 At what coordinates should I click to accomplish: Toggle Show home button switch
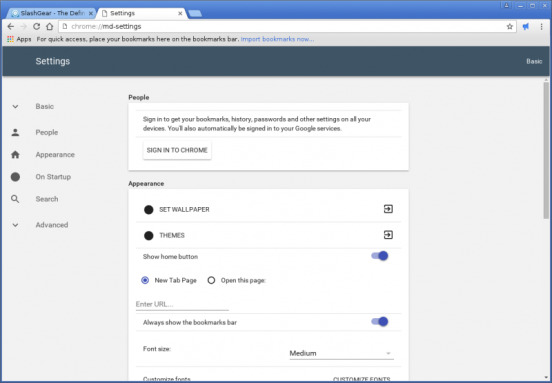coord(380,256)
